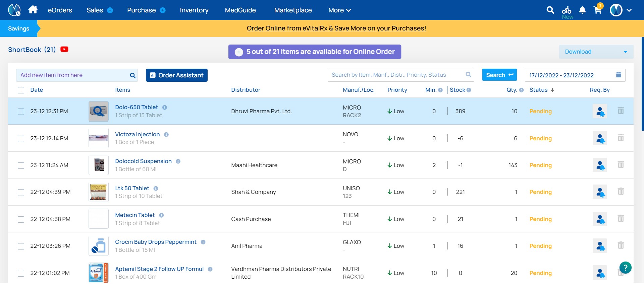This screenshot has height=286, width=644.
Task: Play the ShortBook YouTube tutorial icon
Action: (64, 49)
